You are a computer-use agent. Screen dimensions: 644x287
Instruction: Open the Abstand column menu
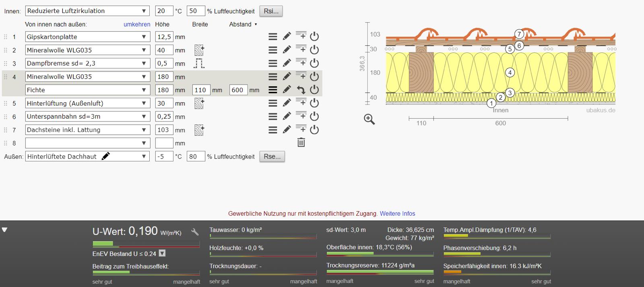243,24
